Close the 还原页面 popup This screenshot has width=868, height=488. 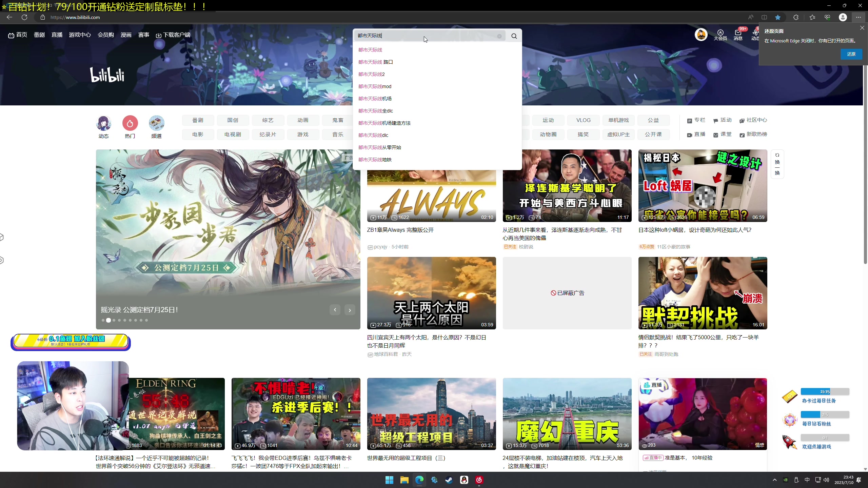[862, 28]
